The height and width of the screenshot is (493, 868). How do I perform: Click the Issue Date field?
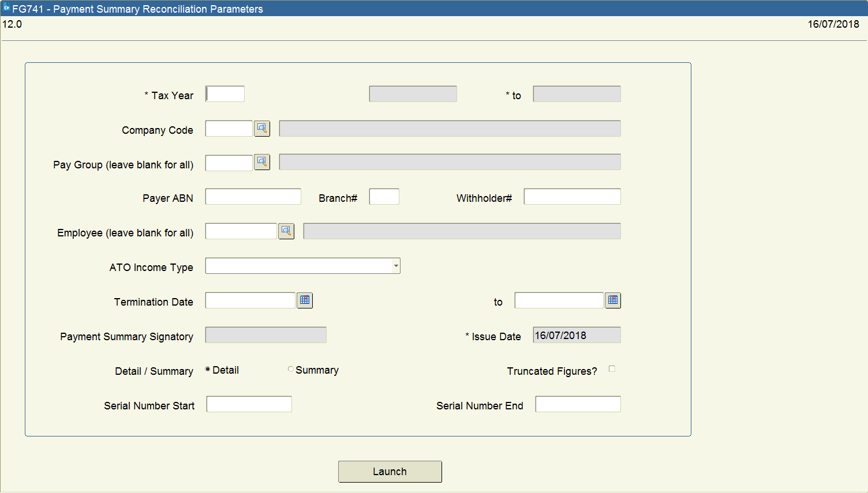coord(576,334)
